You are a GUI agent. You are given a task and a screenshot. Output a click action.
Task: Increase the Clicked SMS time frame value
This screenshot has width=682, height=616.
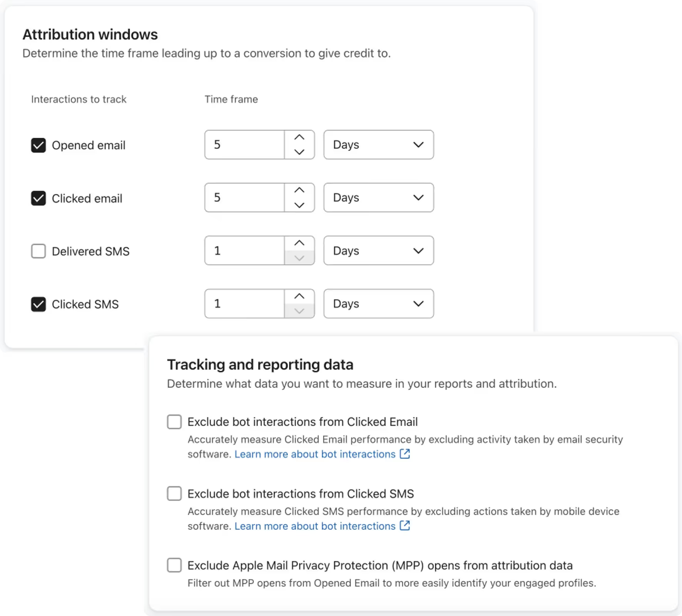coord(299,296)
